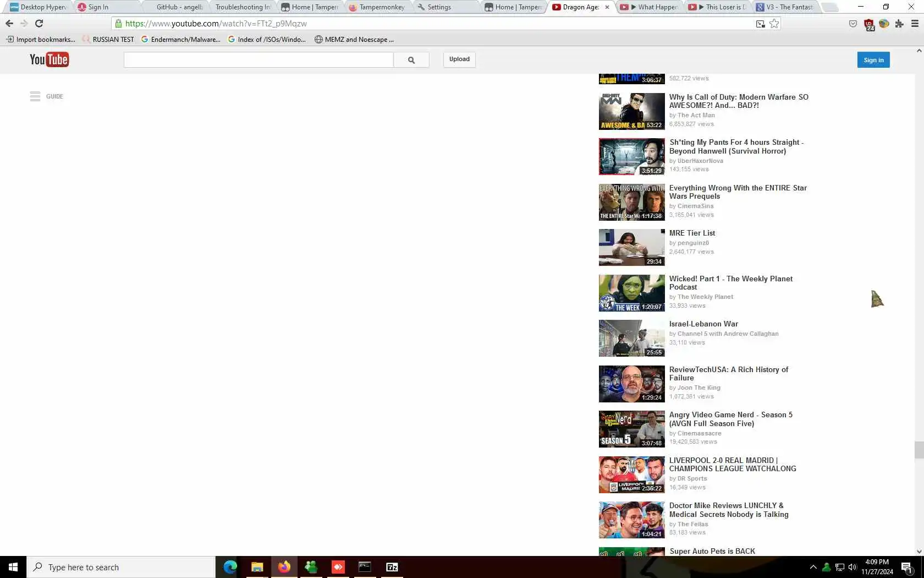The width and height of the screenshot is (924, 578).
Task: Visit The Act Man channel
Action: tap(696, 115)
